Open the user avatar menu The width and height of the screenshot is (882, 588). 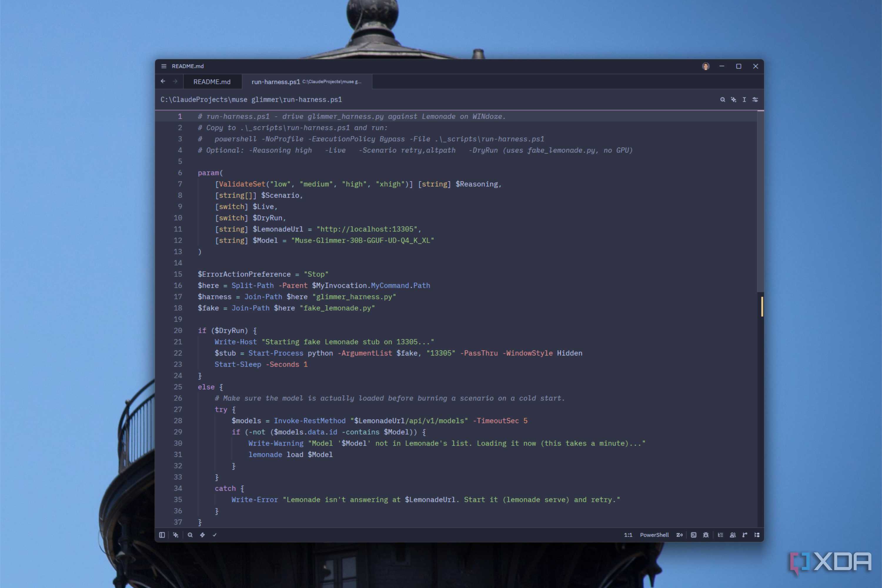coord(706,66)
